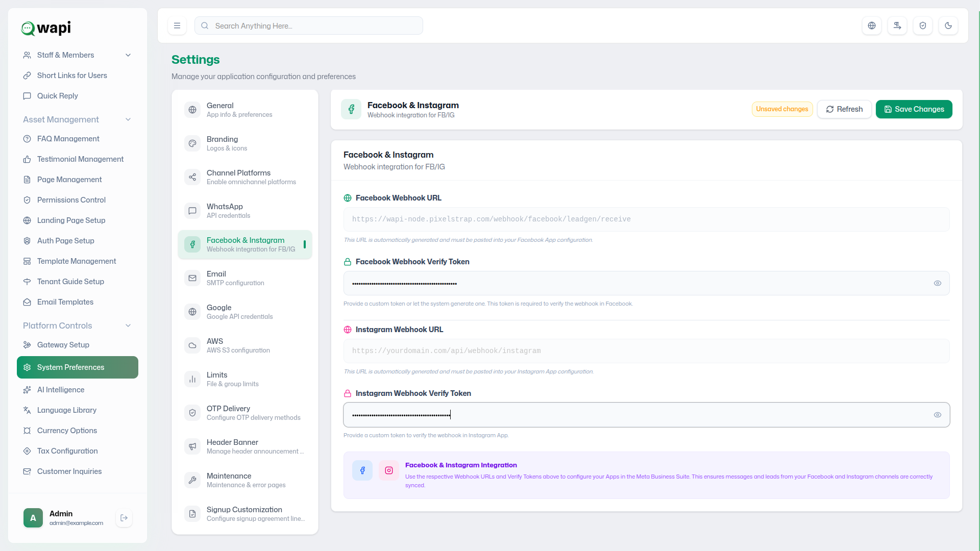This screenshot has width=980, height=551.
Task: Open FAQ Management page
Action: tap(78, 139)
